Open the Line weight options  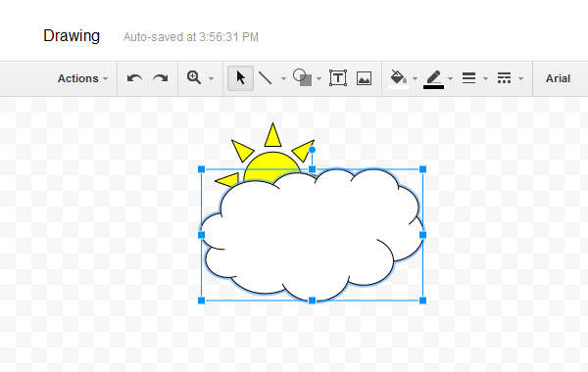point(468,78)
